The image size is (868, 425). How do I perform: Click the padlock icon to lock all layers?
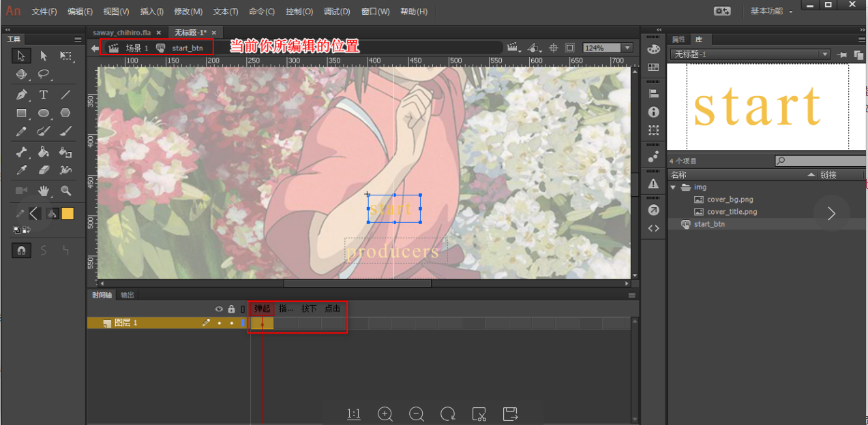231,309
